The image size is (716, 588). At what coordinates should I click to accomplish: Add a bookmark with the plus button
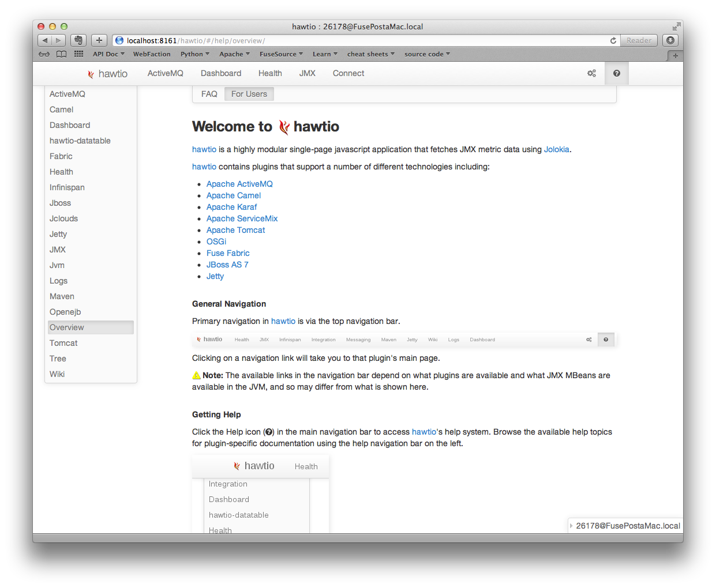[99, 40]
